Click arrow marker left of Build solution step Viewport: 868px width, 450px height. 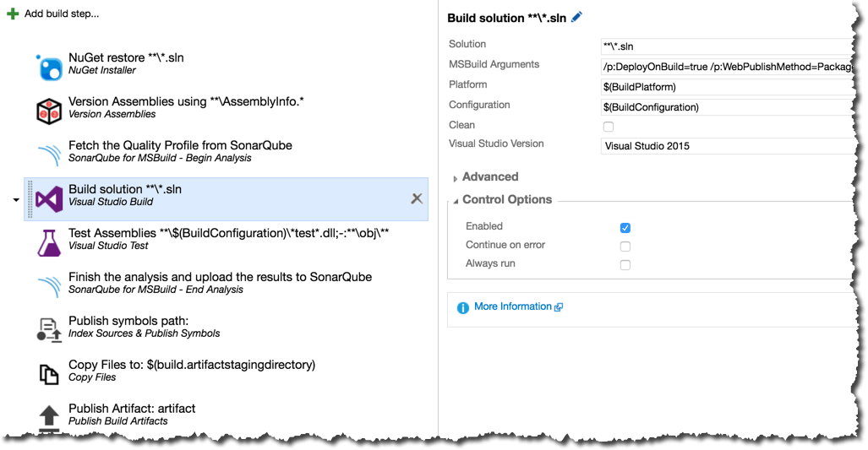coord(16,200)
